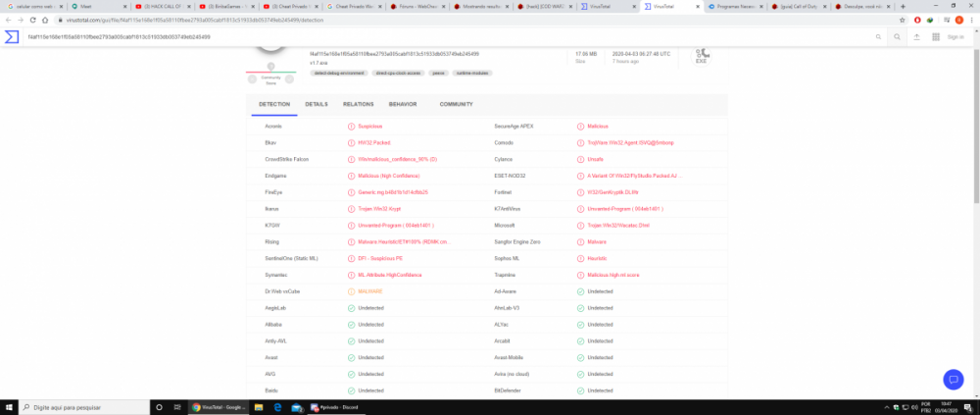Viewport: 980px width, 415px height.
Task: Open the notification center icon
Action: (967, 407)
